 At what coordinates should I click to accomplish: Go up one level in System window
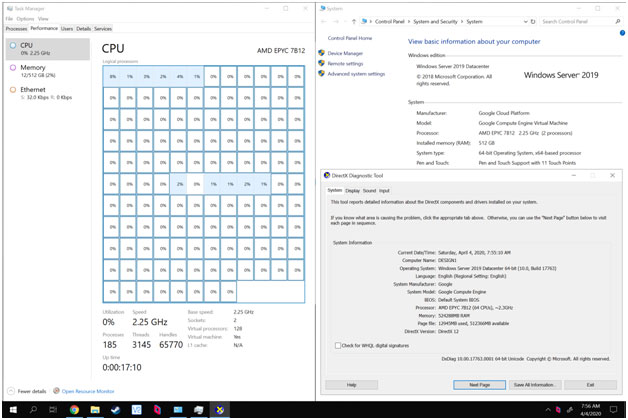(354, 22)
